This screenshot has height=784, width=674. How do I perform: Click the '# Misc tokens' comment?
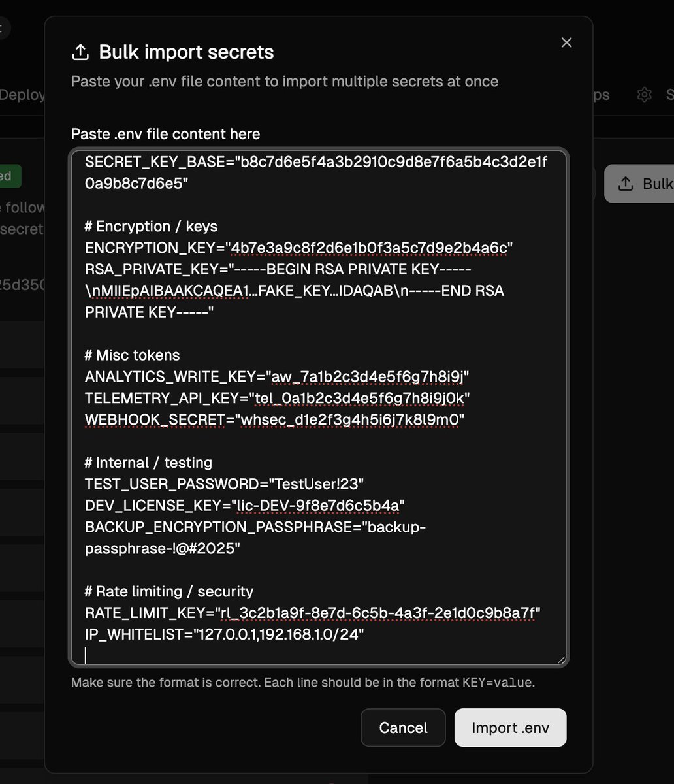coord(133,355)
